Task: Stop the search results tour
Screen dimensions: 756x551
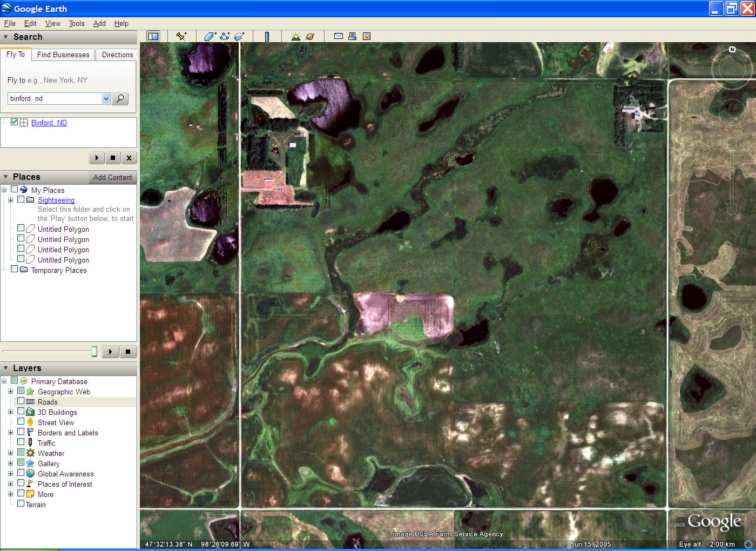Action: [x=112, y=158]
